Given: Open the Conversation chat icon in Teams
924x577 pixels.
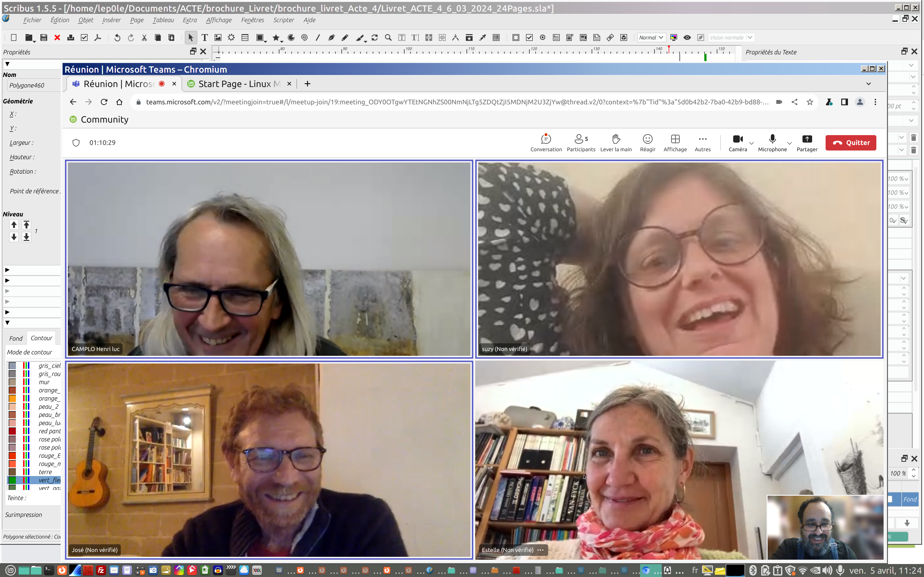Looking at the screenshot, I should coord(546,139).
